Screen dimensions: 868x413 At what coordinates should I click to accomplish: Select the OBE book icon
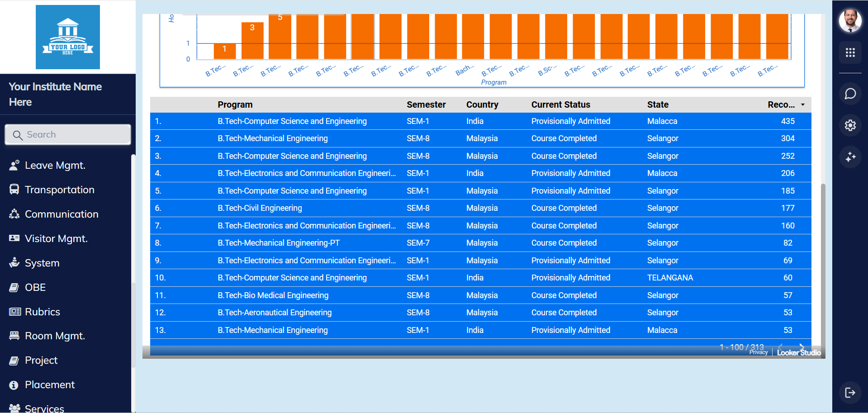(14, 287)
